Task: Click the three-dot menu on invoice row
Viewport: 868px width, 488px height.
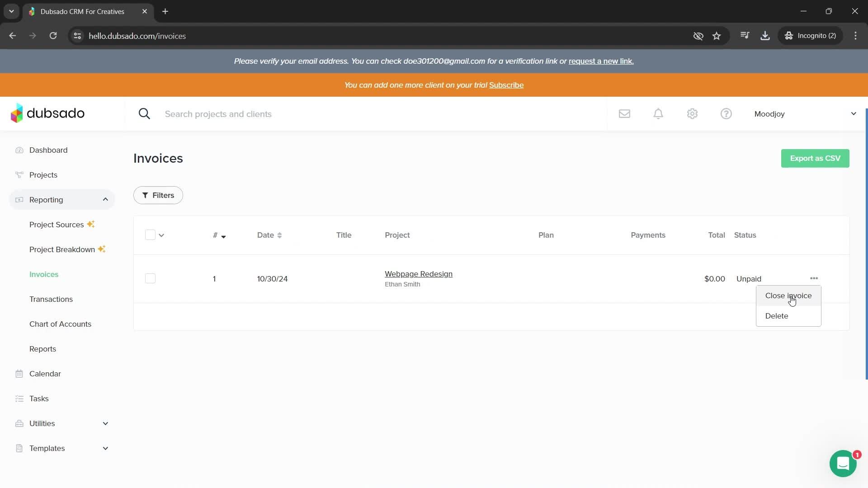Action: tap(814, 278)
